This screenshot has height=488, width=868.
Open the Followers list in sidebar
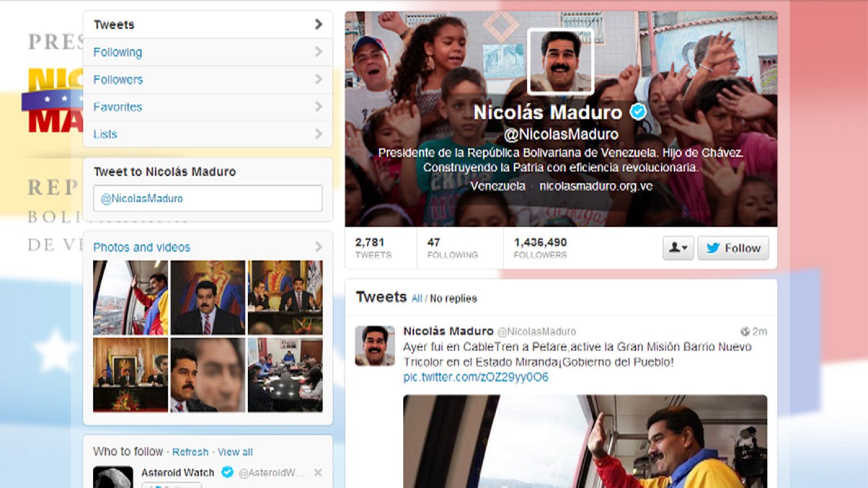[208, 80]
